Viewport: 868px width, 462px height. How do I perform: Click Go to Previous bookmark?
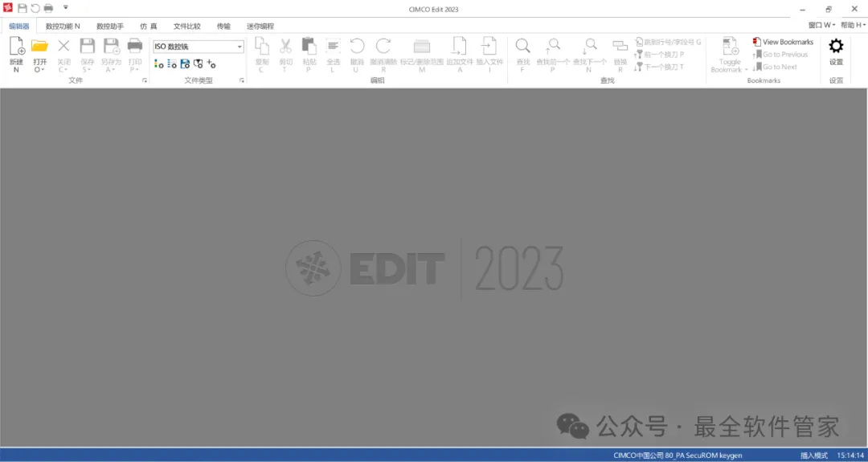click(x=780, y=54)
